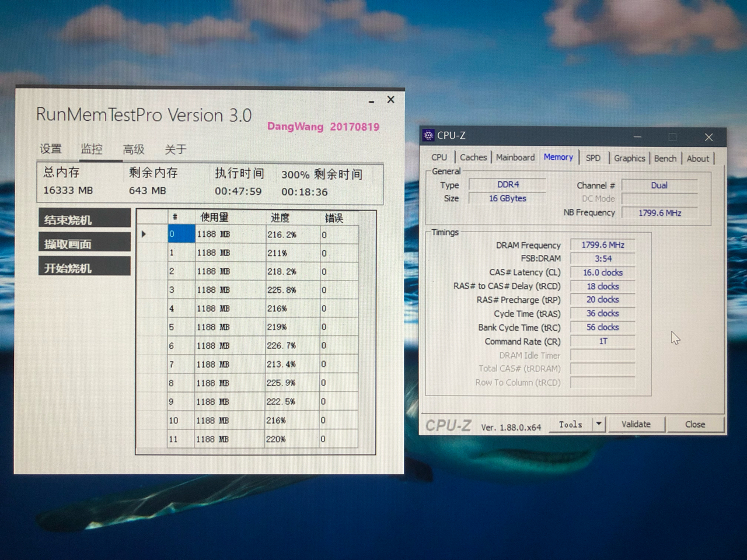Switch to the 高级 advanced tab

[x=134, y=149]
